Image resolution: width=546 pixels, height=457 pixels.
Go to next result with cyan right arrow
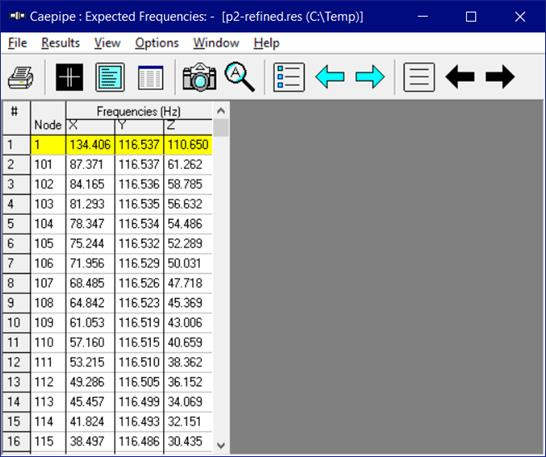click(x=370, y=77)
